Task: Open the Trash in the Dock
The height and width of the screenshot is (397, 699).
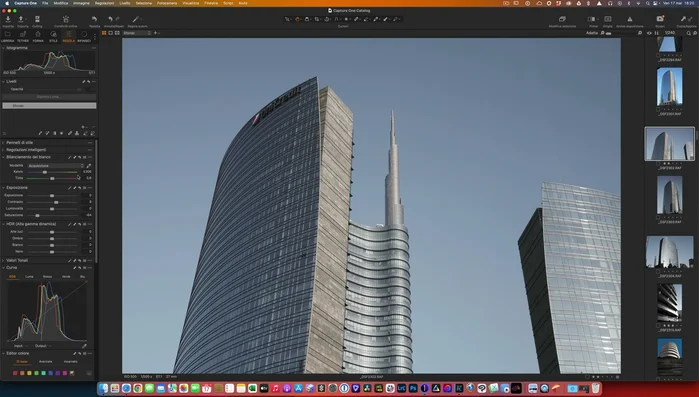Action: tap(596, 389)
